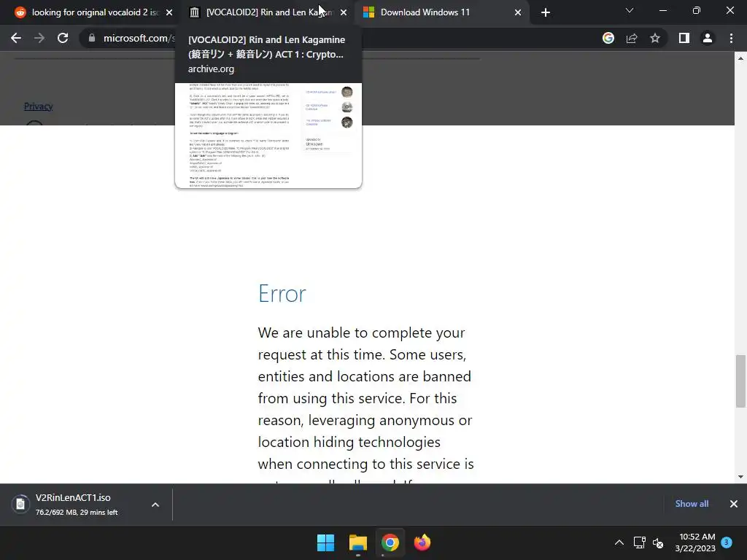Click the forward navigation arrow
Viewport: 747px width, 560px height.
tap(39, 38)
